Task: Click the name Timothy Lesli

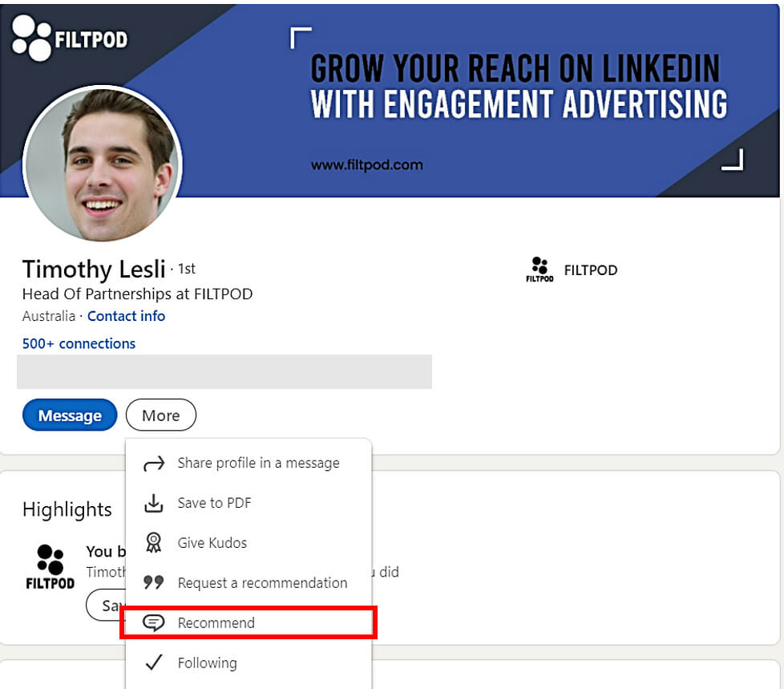Action: point(94,270)
